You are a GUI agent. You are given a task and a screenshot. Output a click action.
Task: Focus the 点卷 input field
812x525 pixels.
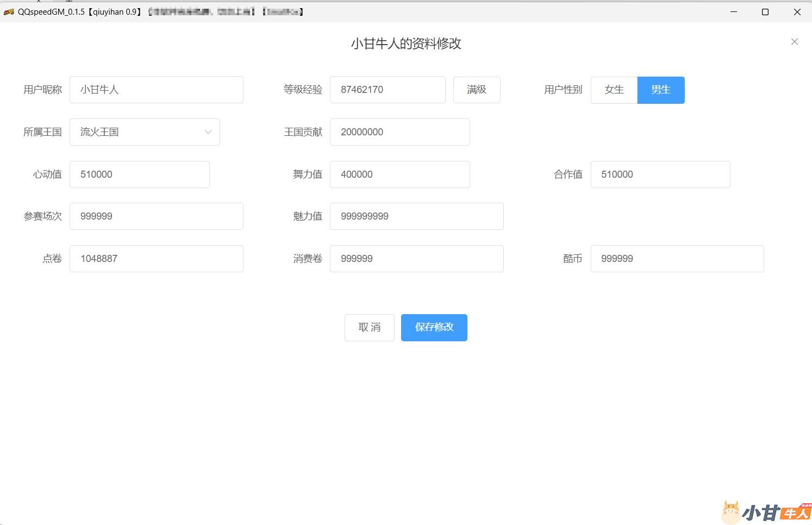pyautogui.click(x=156, y=259)
